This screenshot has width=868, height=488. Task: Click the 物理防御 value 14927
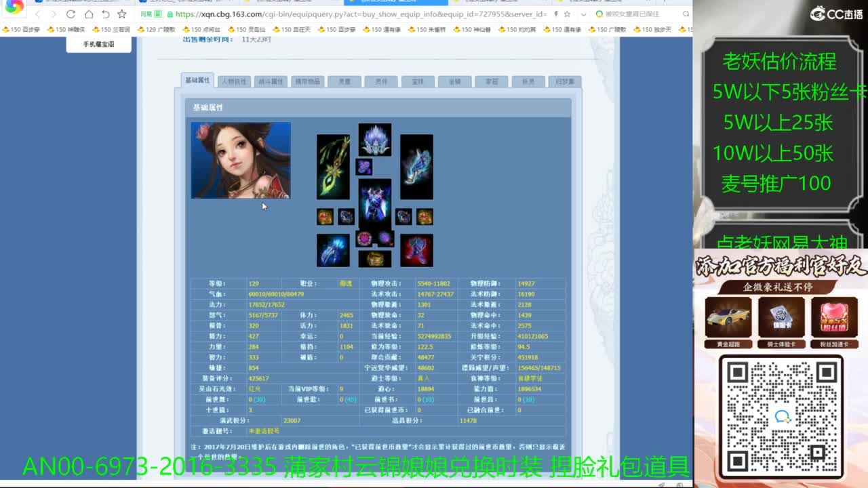point(526,283)
